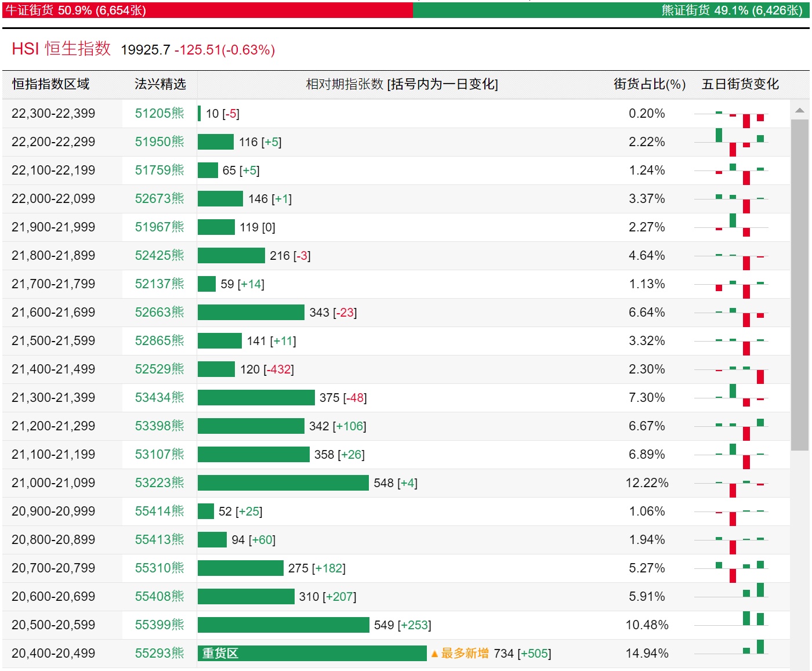Screen dimensions: 812x671
Task: Click the HSI 恒生指数 title
Action: 61,49
